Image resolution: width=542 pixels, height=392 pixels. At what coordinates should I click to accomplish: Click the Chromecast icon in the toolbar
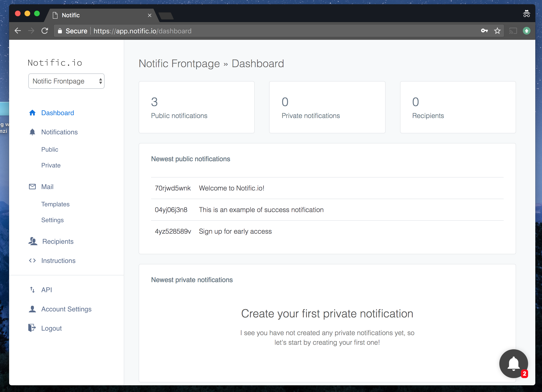[x=513, y=31]
